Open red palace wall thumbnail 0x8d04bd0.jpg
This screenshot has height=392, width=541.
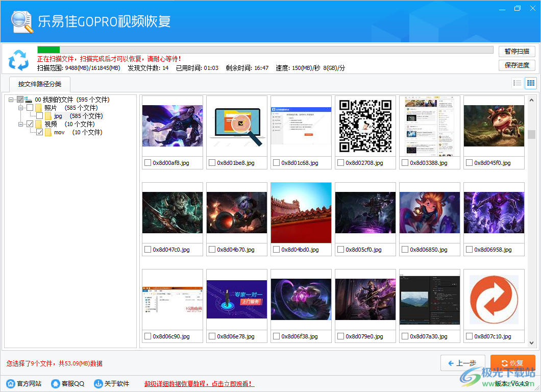click(301, 212)
